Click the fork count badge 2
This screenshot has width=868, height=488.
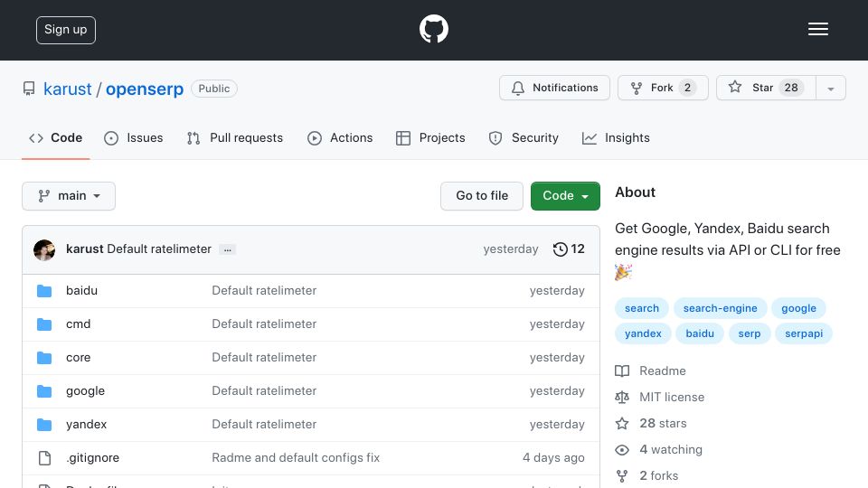687,88
